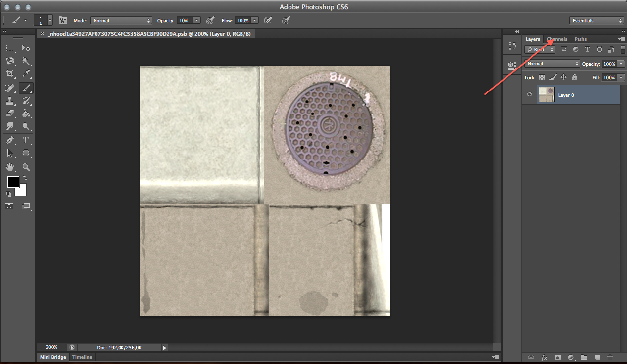Viewport: 627px width, 364px height.
Task: Select the Type tool in toolbox
Action: point(26,140)
